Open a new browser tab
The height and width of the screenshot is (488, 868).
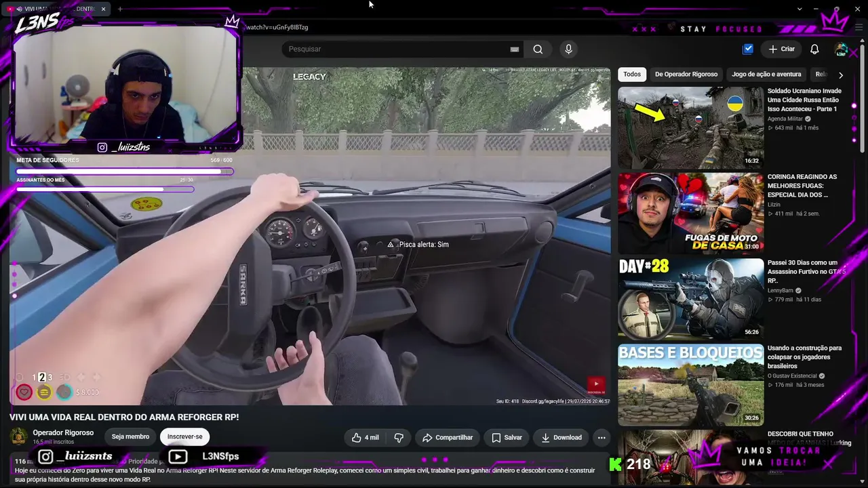click(120, 9)
